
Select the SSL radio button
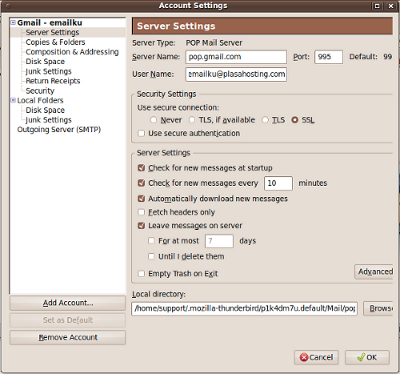tap(295, 120)
